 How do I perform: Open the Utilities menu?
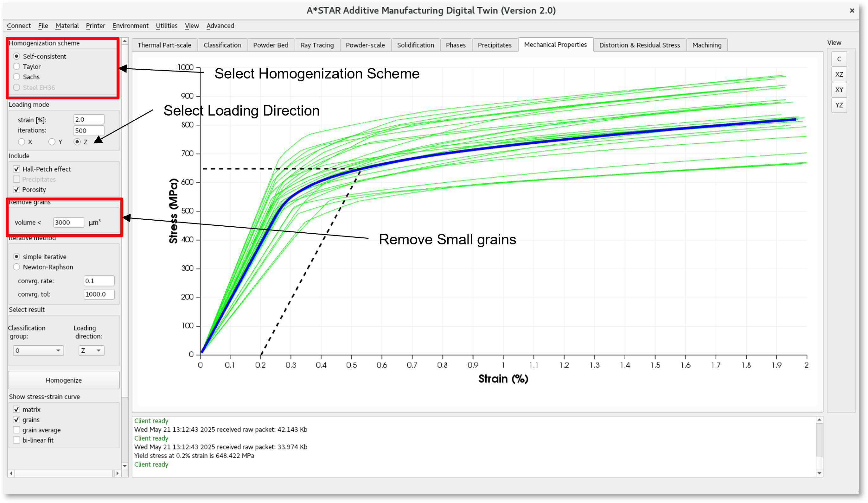167,26
